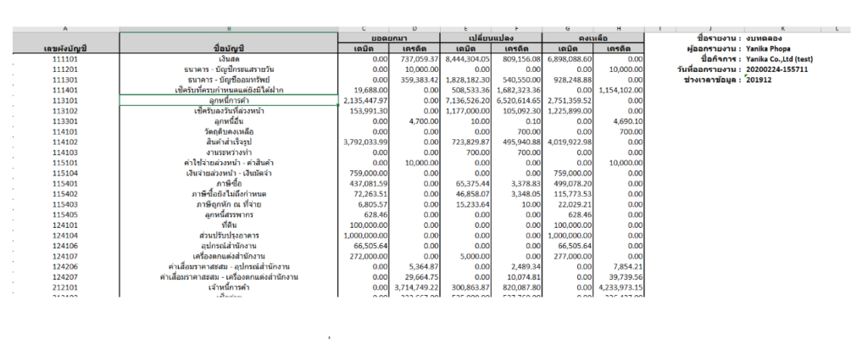Select column K header
This screenshot has width=868, height=339.
coord(782,29)
